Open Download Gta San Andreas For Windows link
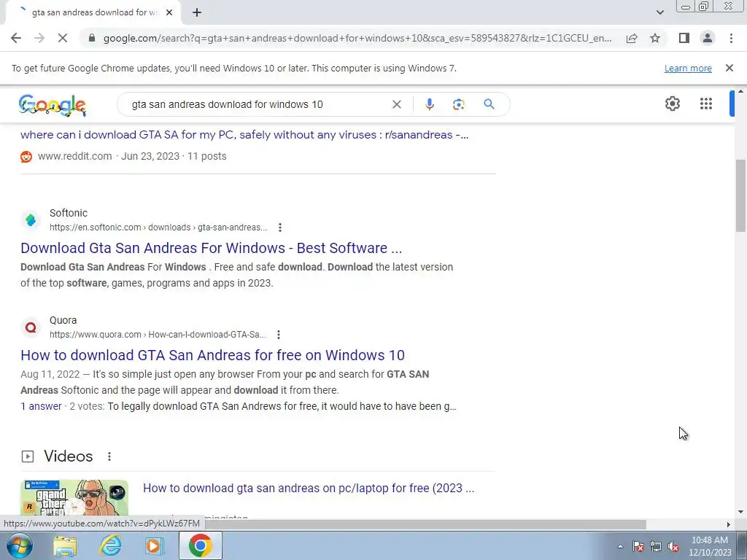 pos(211,248)
